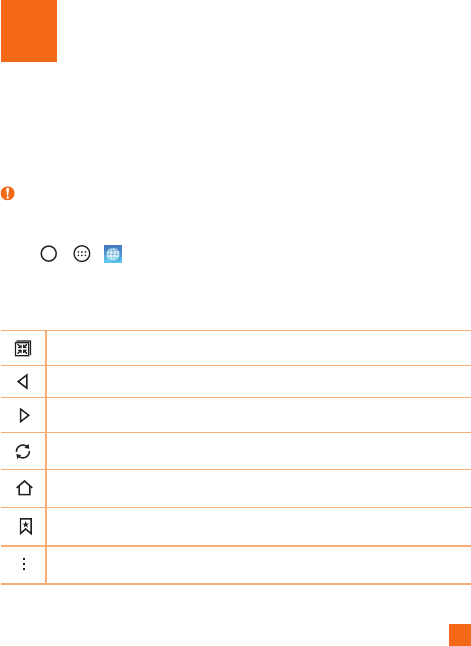This screenshot has height=646, width=471.
Task: Click the windows/tabs icon in the table
Action: (x=23, y=349)
